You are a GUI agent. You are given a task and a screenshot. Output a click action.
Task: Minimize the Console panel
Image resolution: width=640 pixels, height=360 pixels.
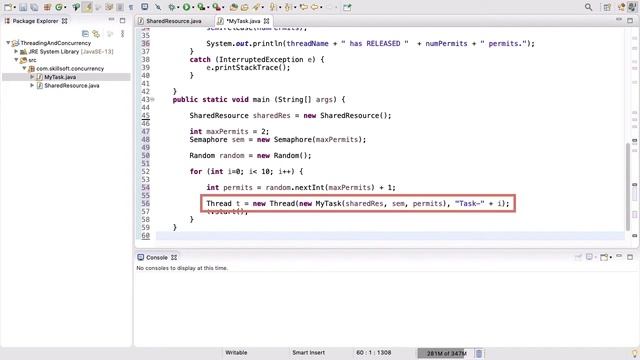click(x=619, y=256)
